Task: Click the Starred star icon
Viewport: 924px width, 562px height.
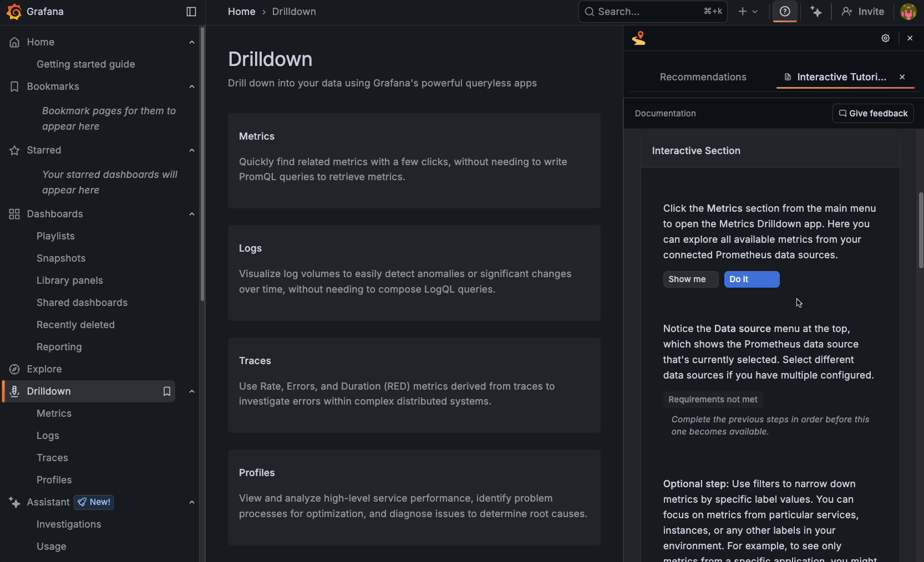Action: pyautogui.click(x=14, y=150)
